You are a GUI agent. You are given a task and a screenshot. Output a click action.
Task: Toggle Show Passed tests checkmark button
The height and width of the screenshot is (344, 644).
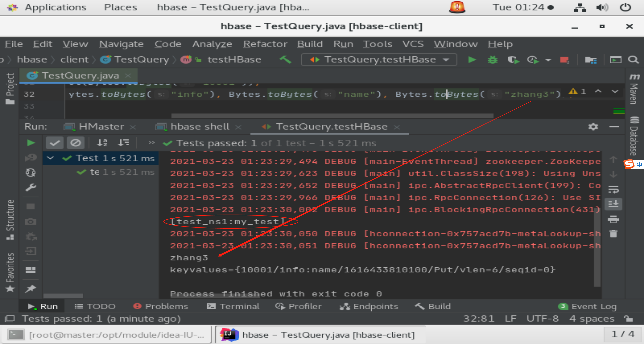54,143
